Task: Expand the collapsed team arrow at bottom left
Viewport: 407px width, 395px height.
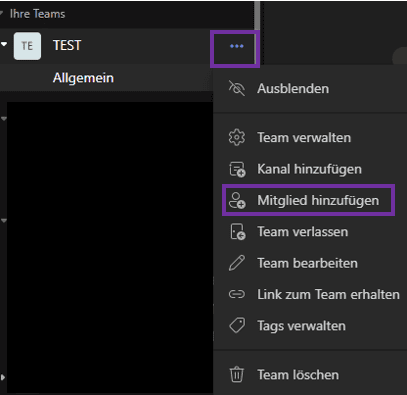Action: point(3,378)
